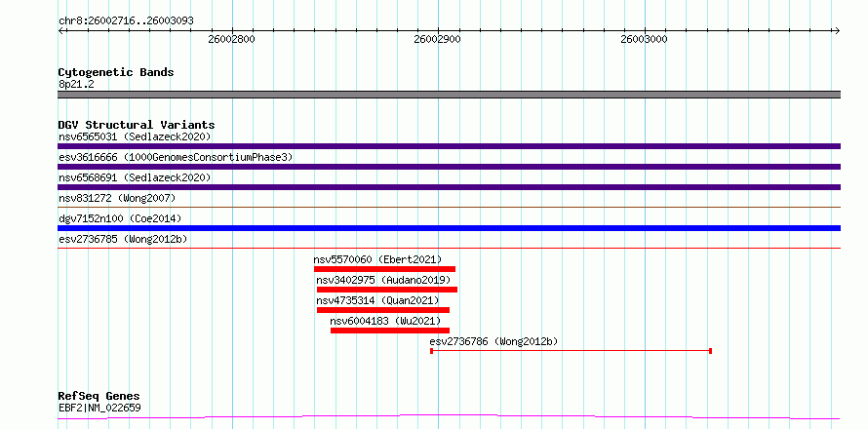Open variant label nsv831272 (Wong2007)
The width and height of the screenshot is (868, 429).
coord(116,198)
